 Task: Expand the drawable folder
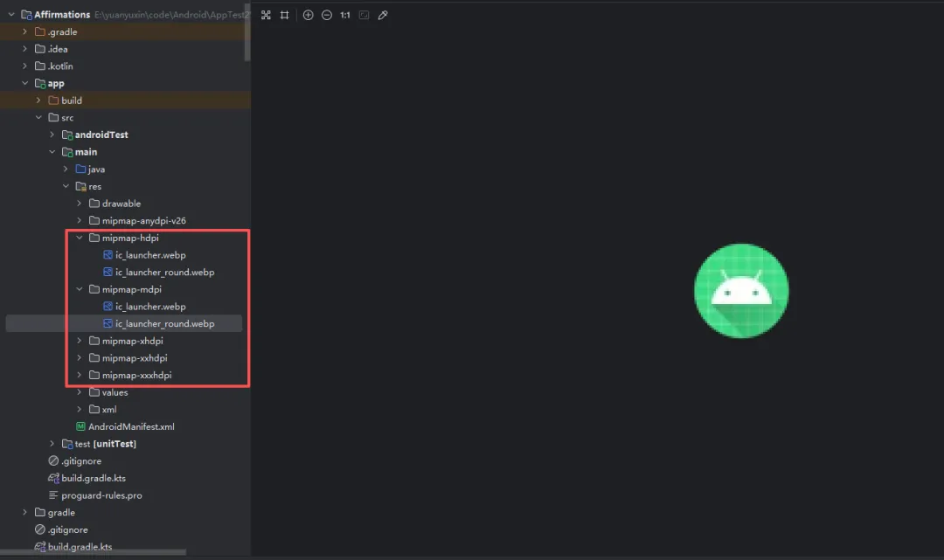pos(79,204)
